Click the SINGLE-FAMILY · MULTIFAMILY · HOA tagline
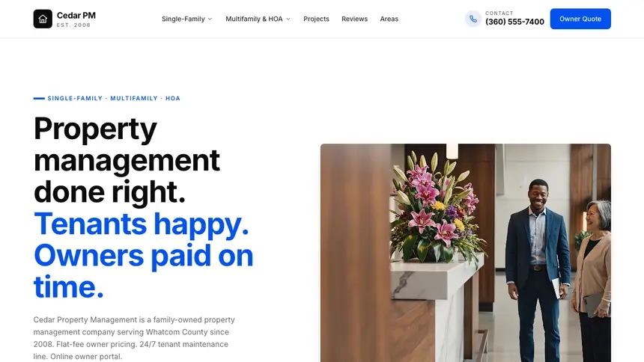Screen dimensions: 644x362 pos(114,99)
